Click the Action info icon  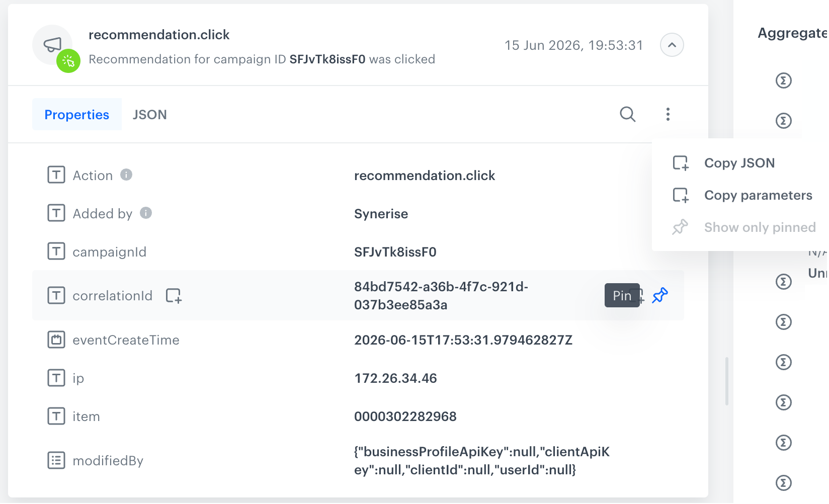point(126,175)
